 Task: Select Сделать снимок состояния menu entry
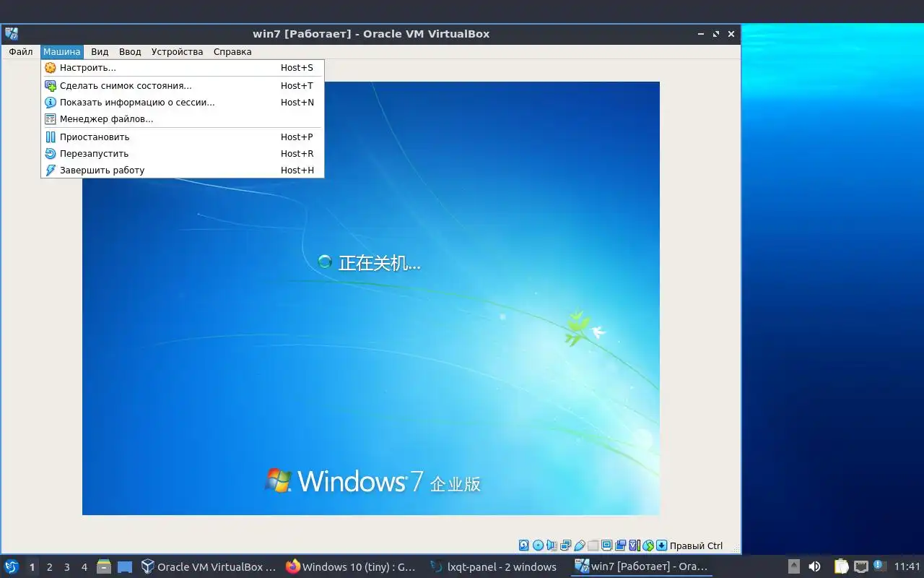[182, 85]
